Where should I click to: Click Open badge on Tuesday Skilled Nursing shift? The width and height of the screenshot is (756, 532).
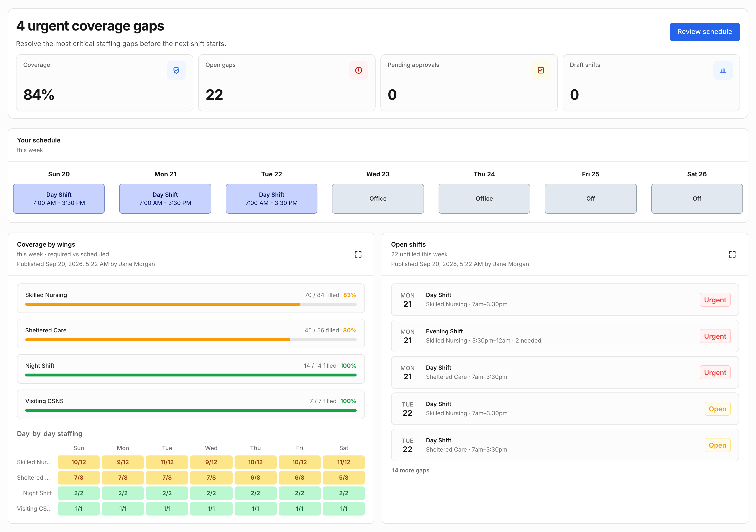717,409
